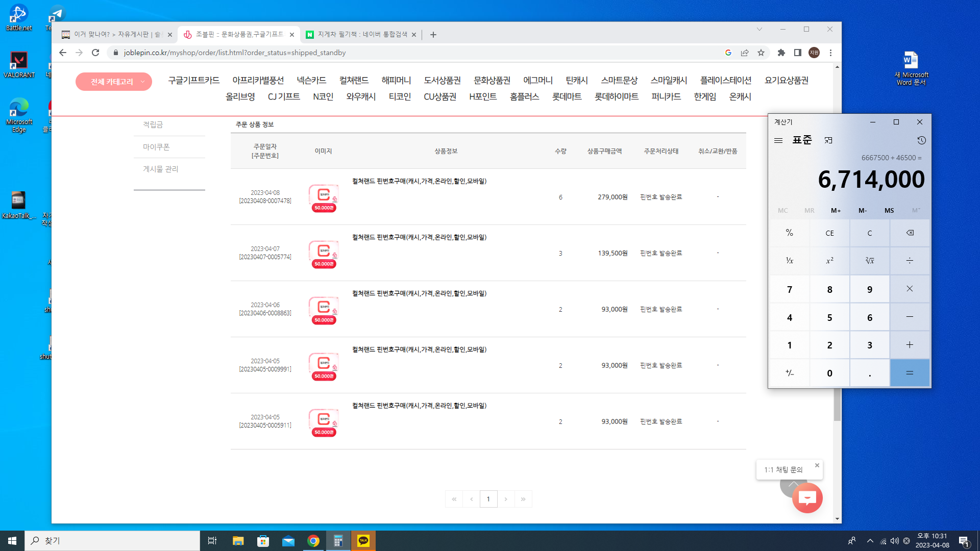The height and width of the screenshot is (551, 980).
Task: Open Chrome extensions puzzle icon
Action: tap(781, 53)
